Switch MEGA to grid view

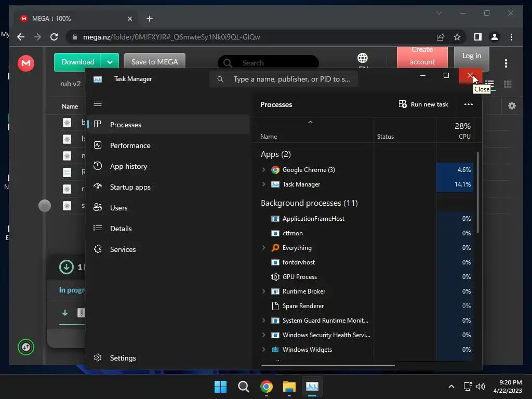(508, 84)
